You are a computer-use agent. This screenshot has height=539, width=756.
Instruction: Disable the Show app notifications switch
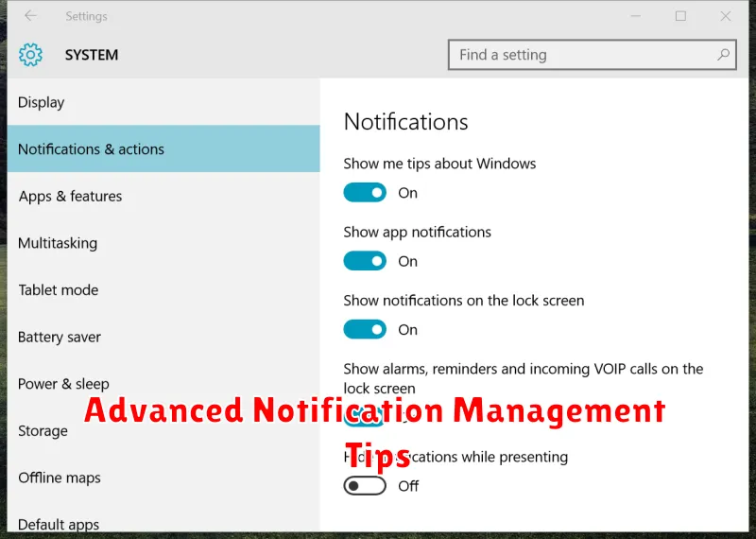click(x=365, y=261)
